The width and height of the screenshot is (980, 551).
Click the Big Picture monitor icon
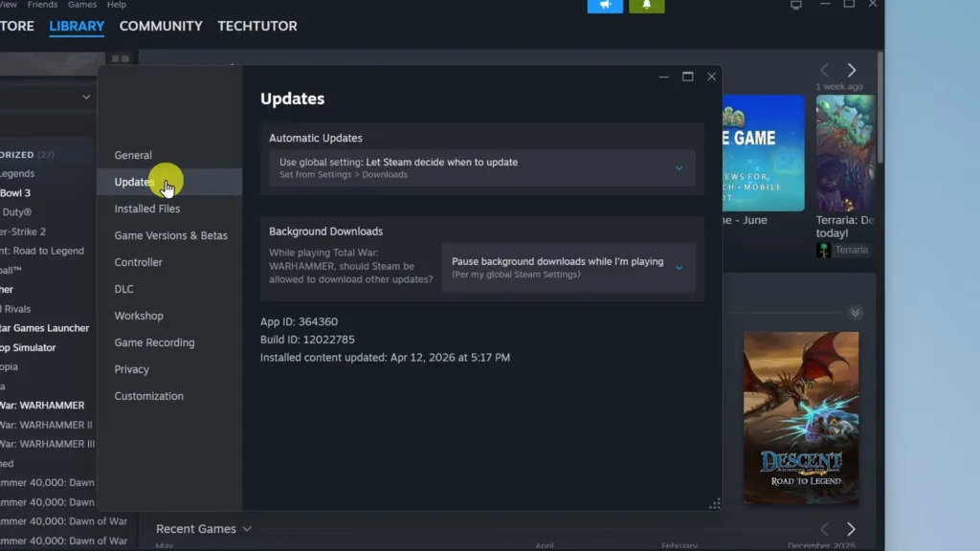coord(795,5)
